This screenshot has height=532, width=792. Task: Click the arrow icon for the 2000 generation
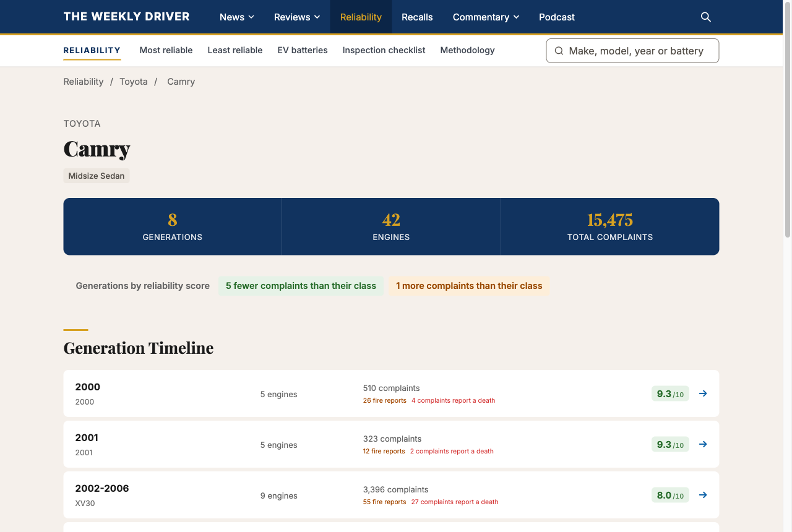pos(703,393)
